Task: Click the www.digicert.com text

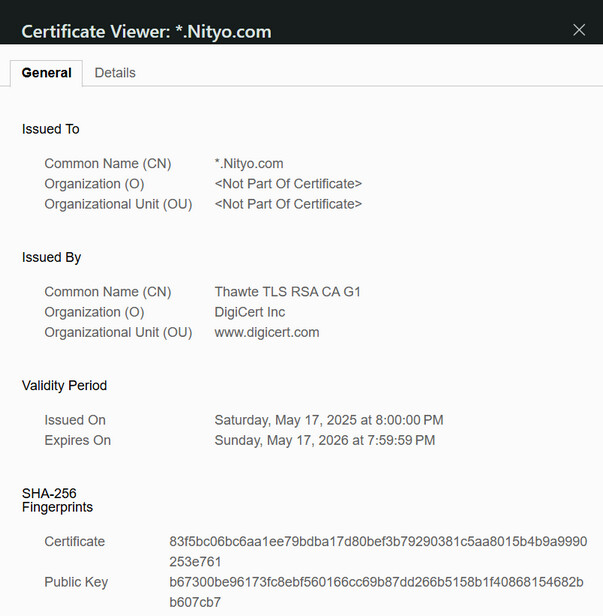Action: (x=267, y=332)
